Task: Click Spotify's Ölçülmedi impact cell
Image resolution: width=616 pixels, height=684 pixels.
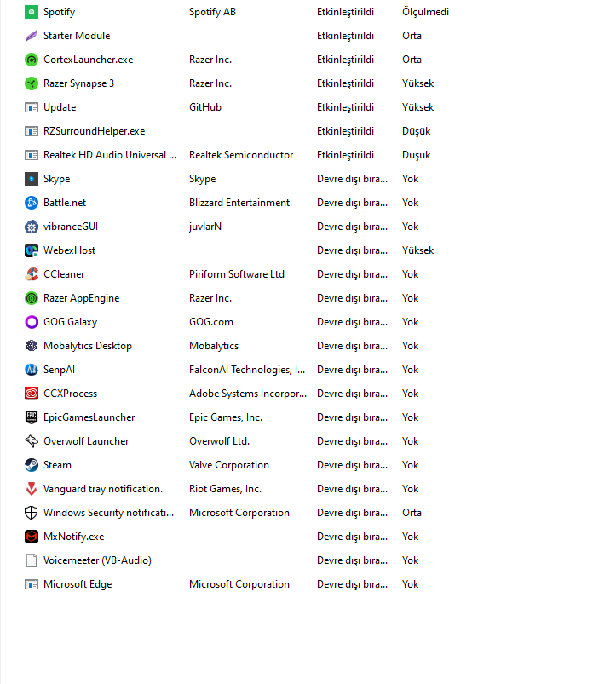Action: coord(426,12)
